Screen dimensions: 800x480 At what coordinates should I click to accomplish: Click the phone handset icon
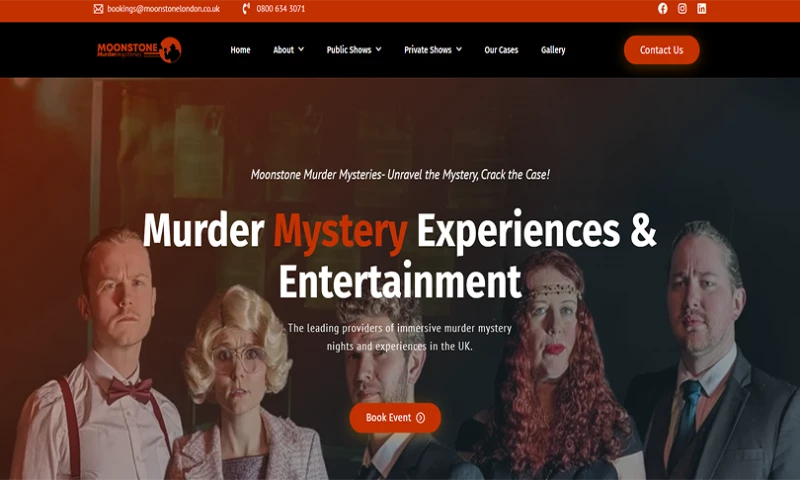tap(246, 9)
